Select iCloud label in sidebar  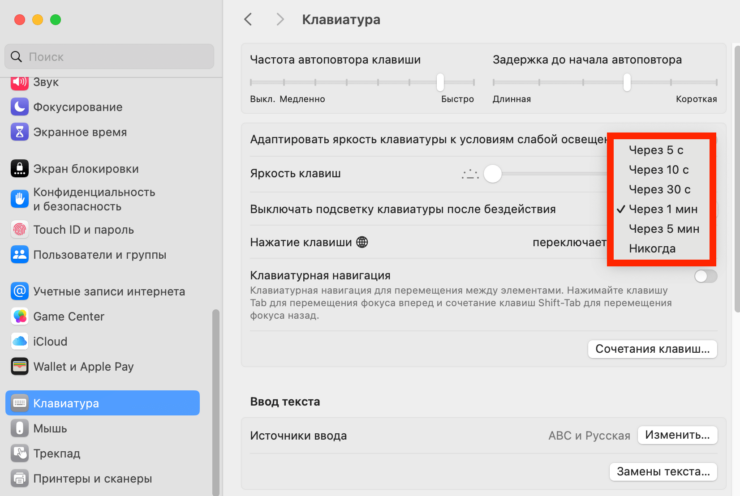(50, 341)
